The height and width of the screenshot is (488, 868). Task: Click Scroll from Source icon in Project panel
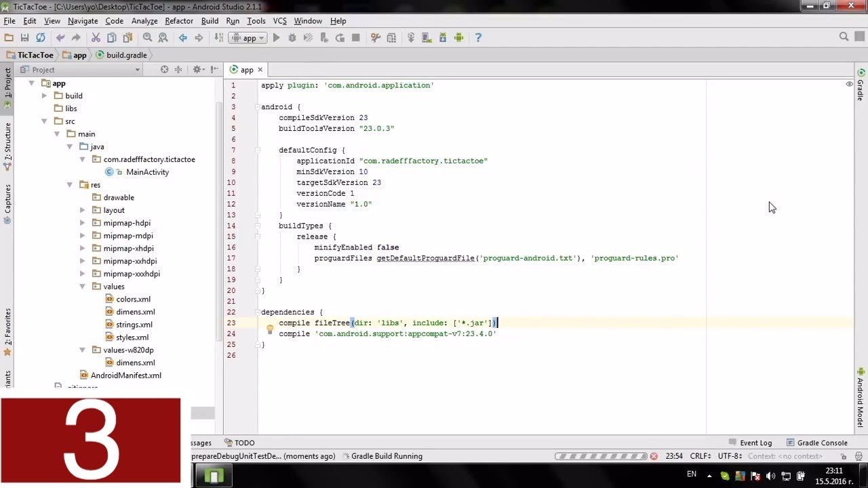click(x=164, y=70)
